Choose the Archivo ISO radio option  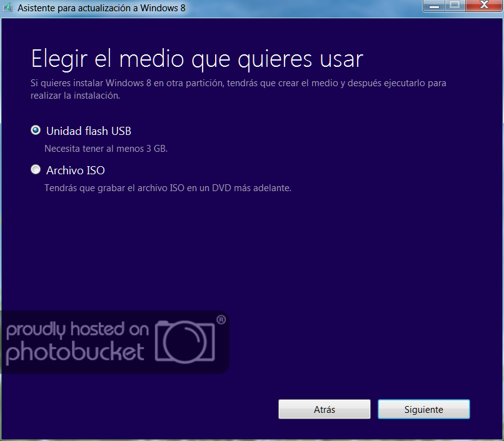click(36, 169)
